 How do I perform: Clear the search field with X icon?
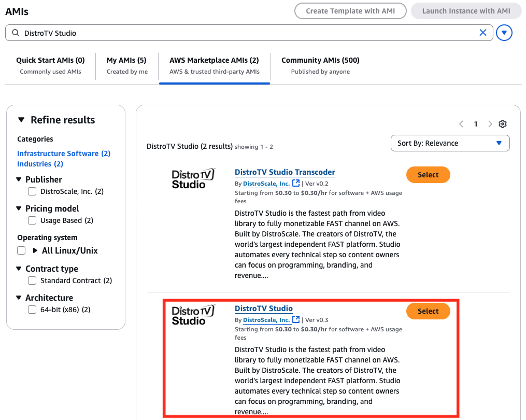(x=482, y=33)
